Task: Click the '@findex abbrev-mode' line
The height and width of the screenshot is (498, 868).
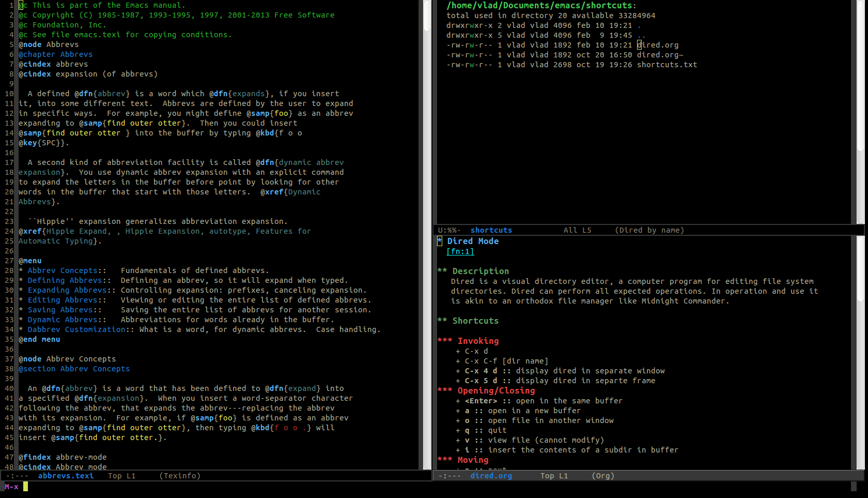Action: tap(63, 457)
